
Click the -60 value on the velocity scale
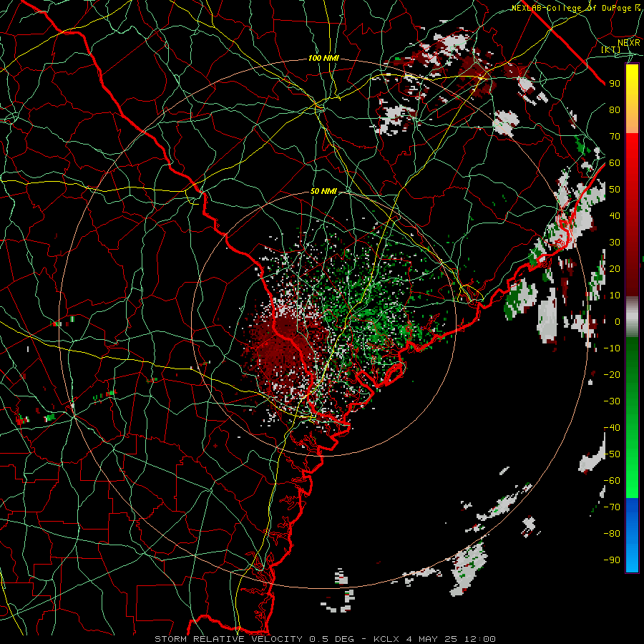pos(612,481)
